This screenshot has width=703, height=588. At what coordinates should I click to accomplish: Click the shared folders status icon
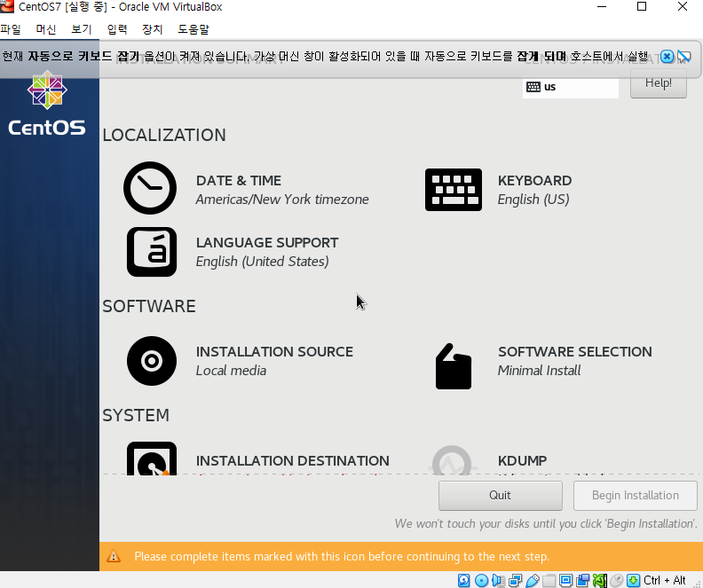click(x=549, y=580)
